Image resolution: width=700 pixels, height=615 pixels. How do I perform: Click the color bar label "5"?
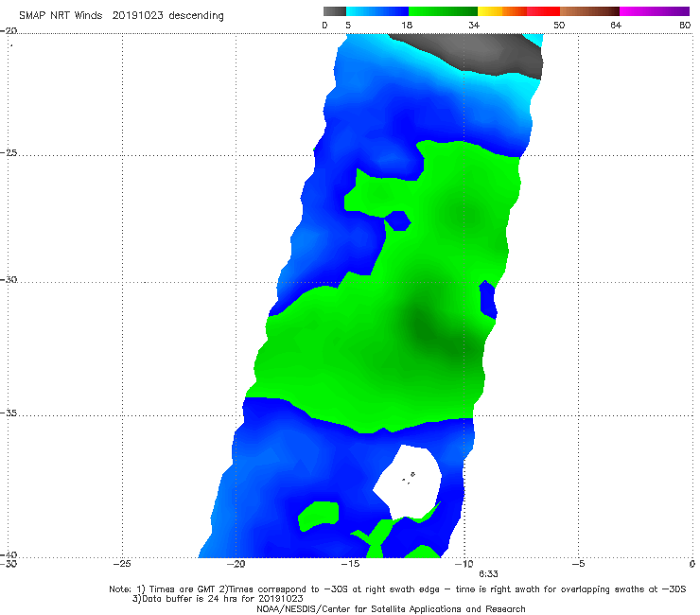(x=348, y=25)
